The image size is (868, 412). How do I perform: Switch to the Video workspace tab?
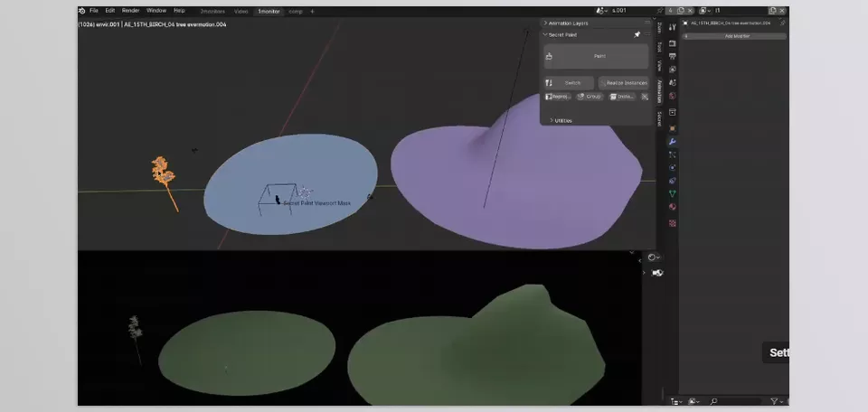tap(241, 11)
